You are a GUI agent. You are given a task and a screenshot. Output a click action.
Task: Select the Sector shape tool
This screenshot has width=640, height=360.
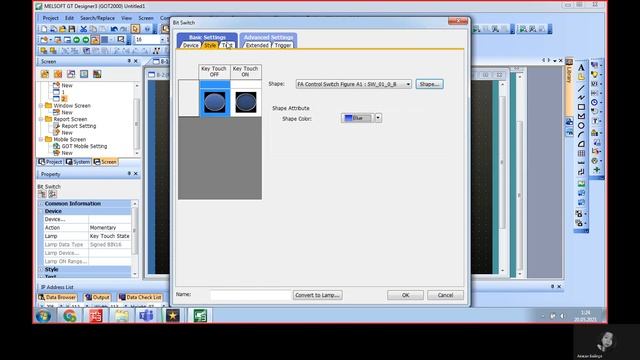click(x=581, y=144)
